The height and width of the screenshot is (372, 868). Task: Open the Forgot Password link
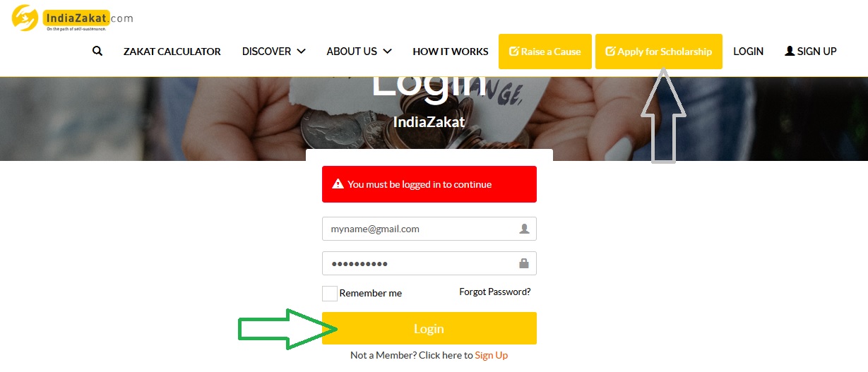pyautogui.click(x=495, y=292)
